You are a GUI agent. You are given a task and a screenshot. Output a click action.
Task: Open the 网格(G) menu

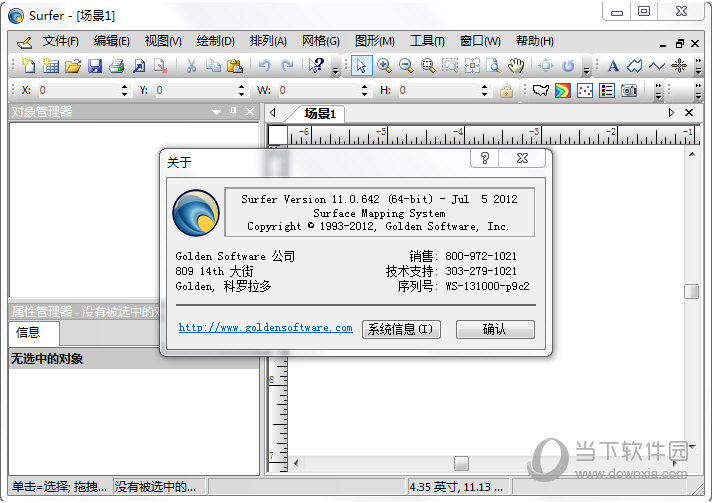point(321,41)
